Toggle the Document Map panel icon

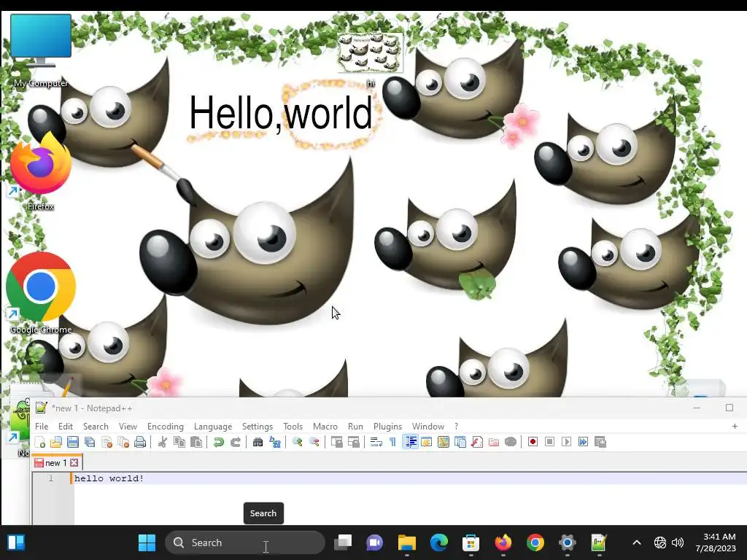click(443, 443)
